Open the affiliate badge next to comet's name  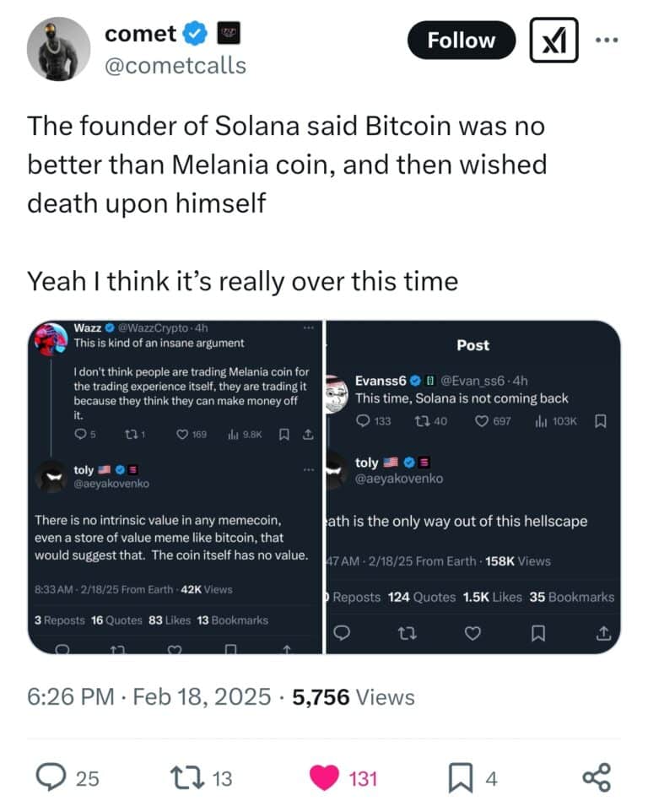coord(229,34)
